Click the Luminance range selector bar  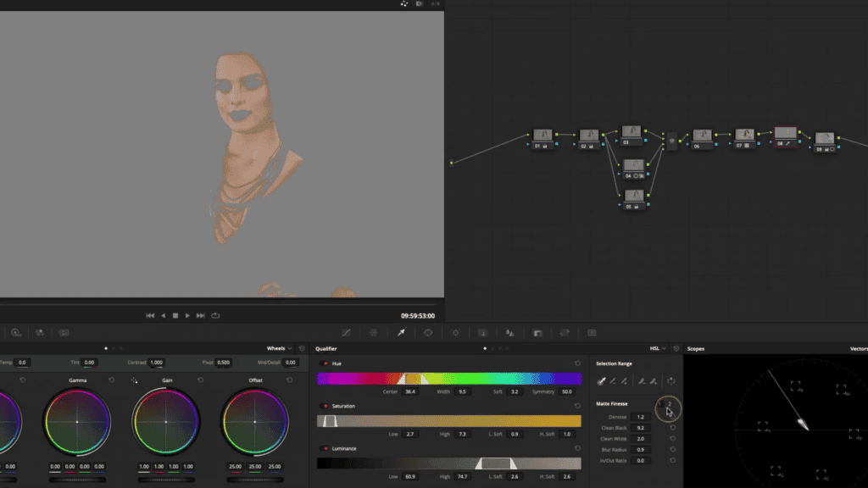(449, 463)
